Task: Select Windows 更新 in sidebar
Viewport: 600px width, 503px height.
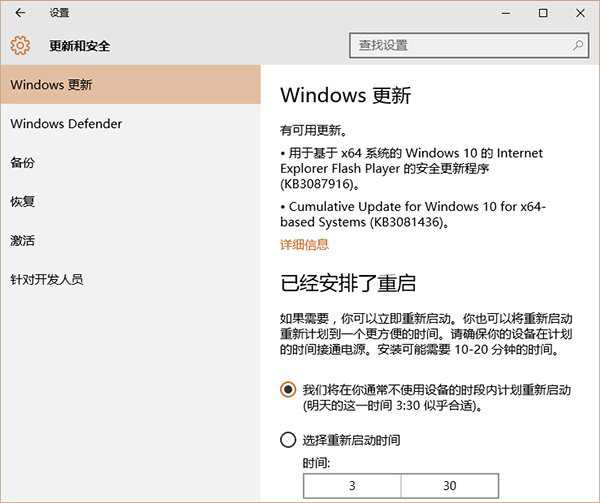Action: 130,85
